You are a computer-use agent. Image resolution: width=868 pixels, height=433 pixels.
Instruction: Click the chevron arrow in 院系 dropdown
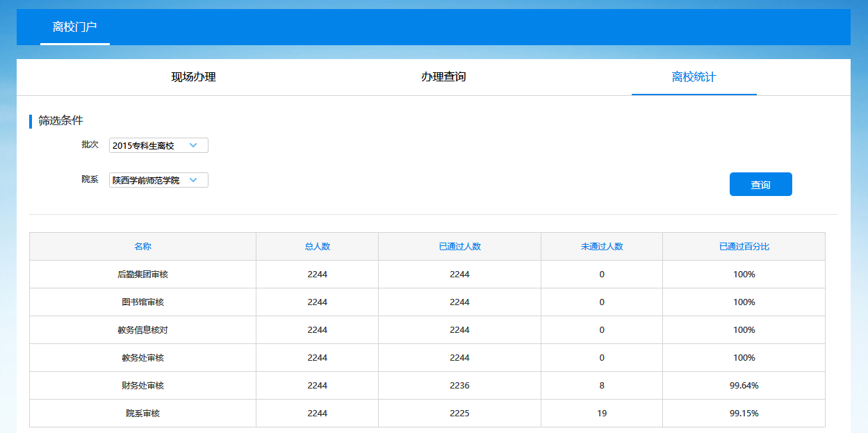click(x=194, y=180)
